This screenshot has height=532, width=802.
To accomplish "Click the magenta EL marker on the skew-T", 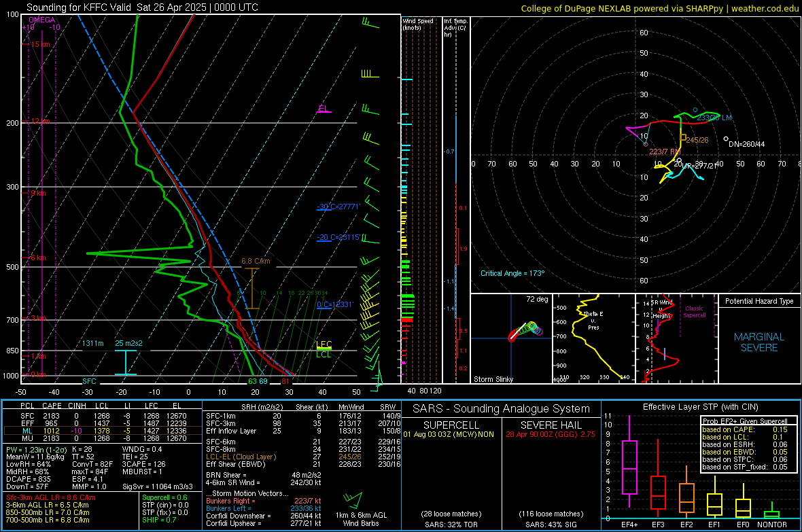I will [x=324, y=109].
